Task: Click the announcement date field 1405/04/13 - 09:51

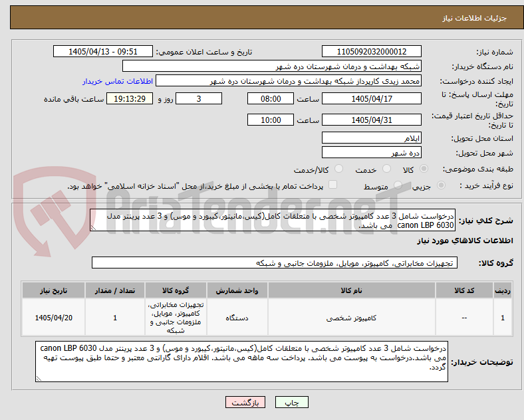Action: pos(103,51)
